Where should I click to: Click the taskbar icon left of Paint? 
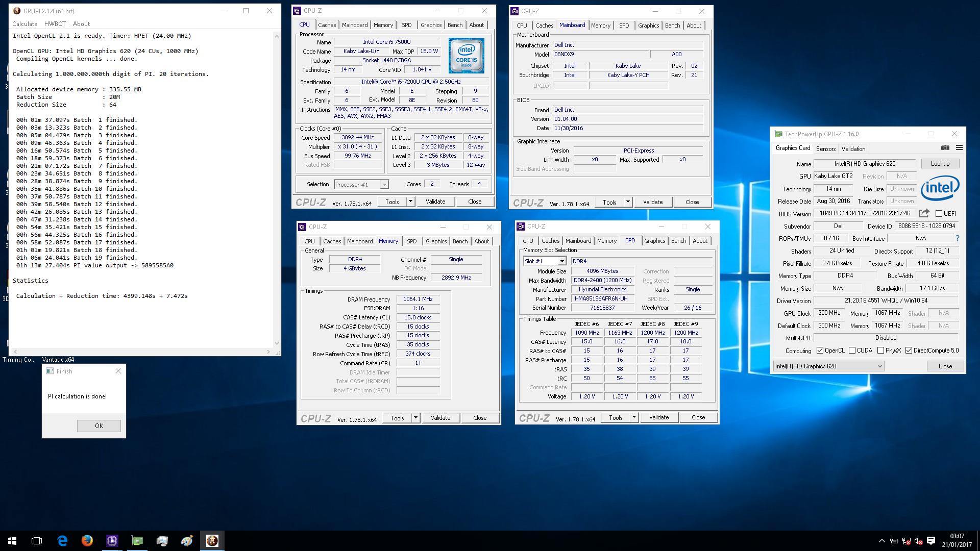pyautogui.click(x=162, y=541)
